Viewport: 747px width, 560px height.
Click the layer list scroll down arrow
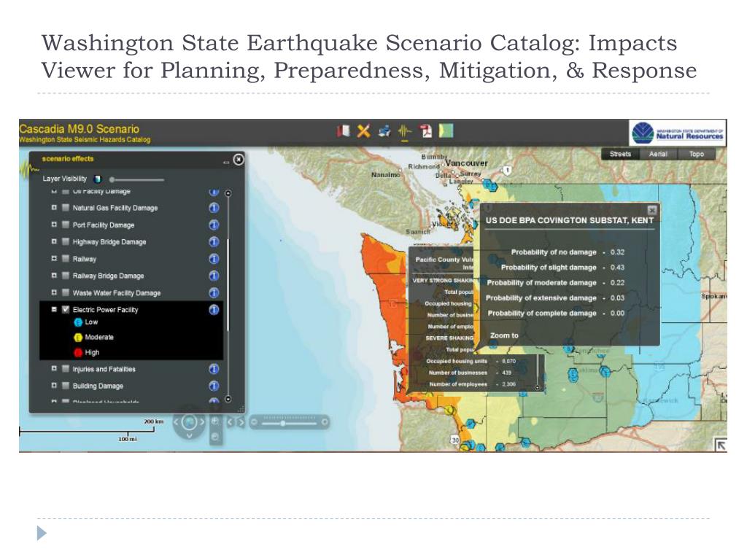point(228,399)
